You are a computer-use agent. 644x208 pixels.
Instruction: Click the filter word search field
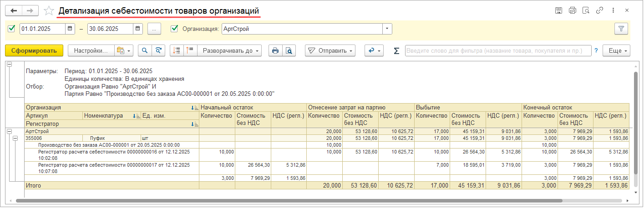pos(498,51)
